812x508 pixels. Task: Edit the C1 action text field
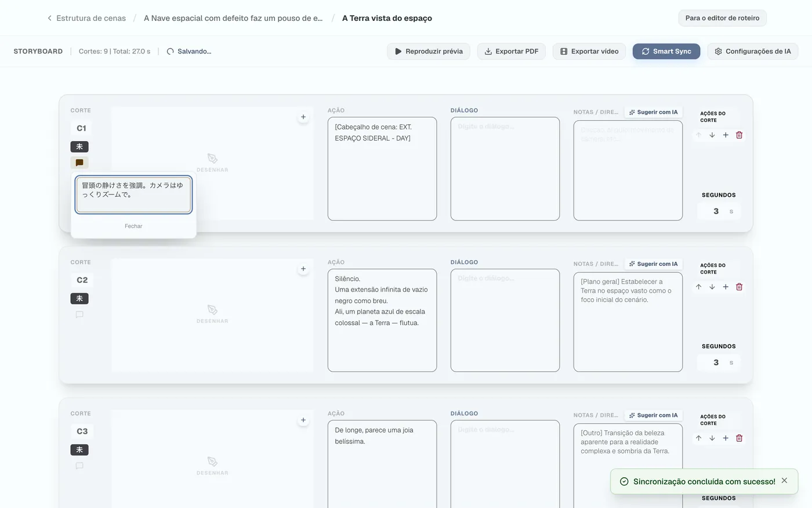(382, 169)
